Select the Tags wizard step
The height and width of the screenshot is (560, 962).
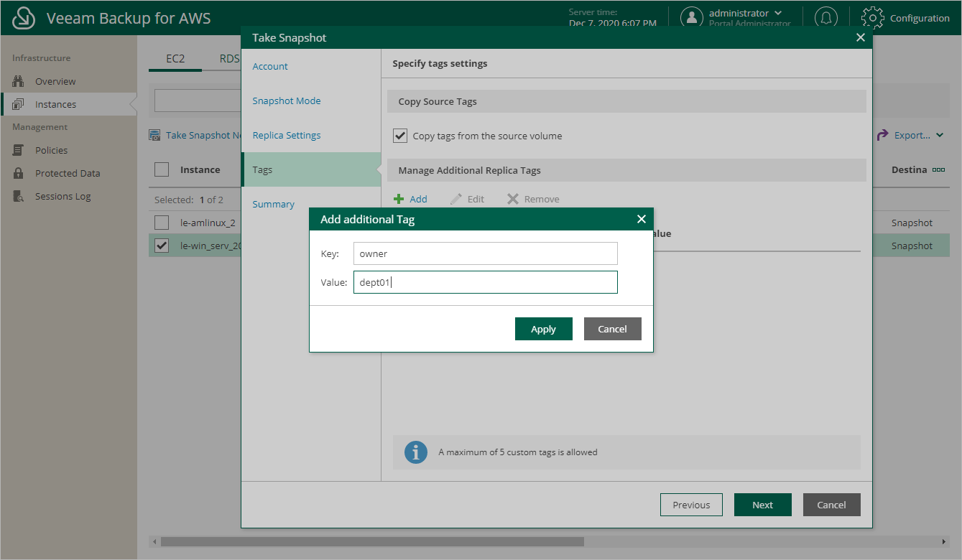[x=311, y=169]
